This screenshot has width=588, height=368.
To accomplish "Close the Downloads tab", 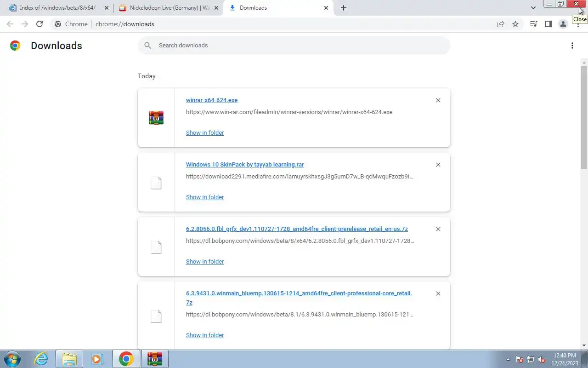I will coord(326,8).
